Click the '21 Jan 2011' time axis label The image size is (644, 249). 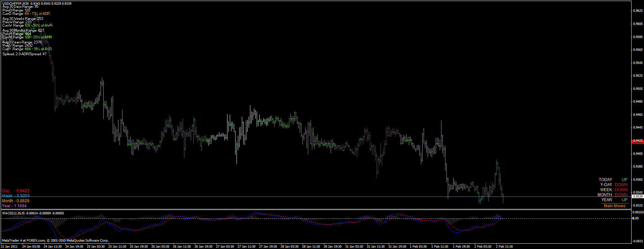coord(9,247)
